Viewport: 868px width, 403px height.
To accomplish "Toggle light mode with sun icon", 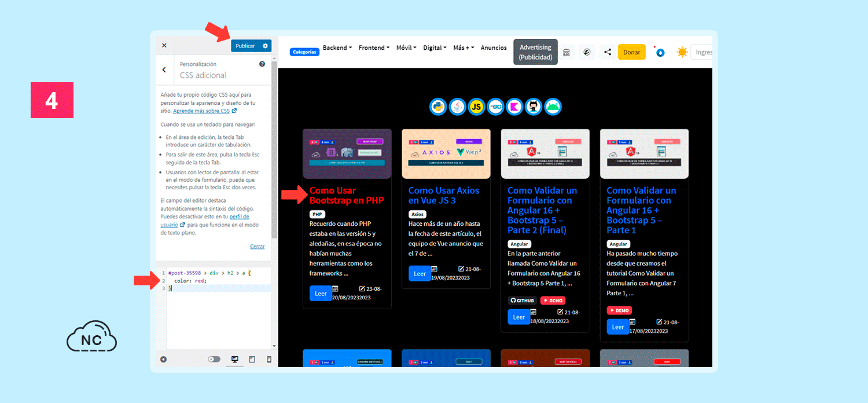I will (x=682, y=52).
